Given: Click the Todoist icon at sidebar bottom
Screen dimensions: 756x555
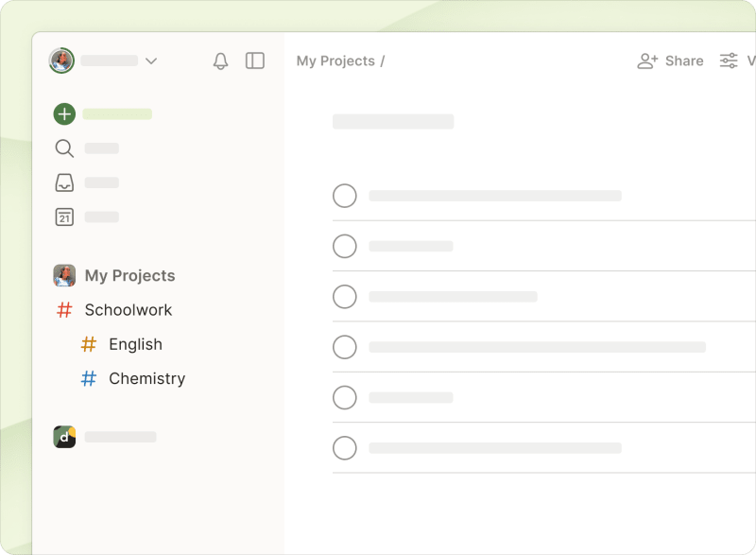Looking at the screenshot, I should pyautogui.click(x=64, y=437).
